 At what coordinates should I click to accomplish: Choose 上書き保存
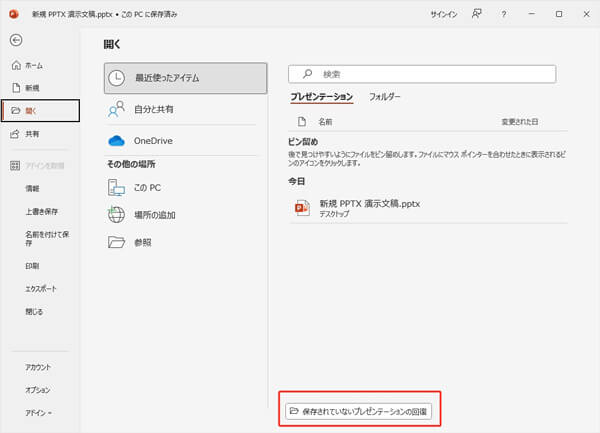(42, 211)
